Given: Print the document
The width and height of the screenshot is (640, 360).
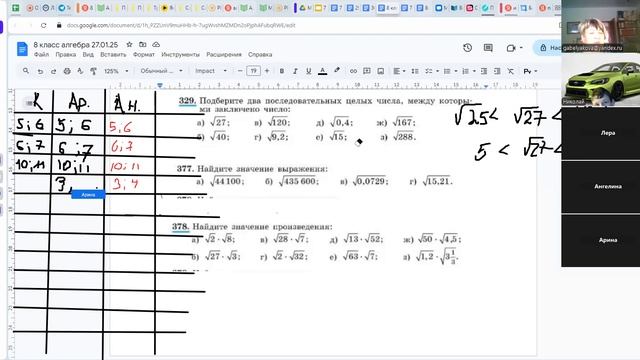Looking at the screenshot, I should tap(67, 71).
